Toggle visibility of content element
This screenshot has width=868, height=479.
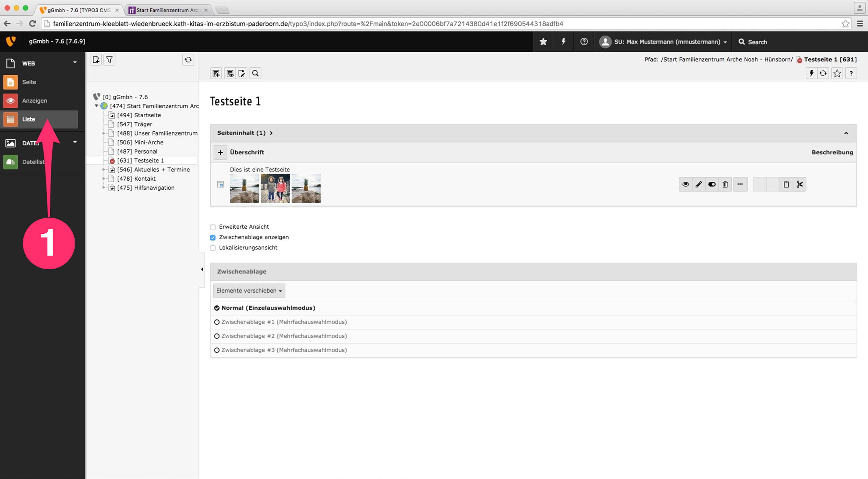click(x=712, y=184)
